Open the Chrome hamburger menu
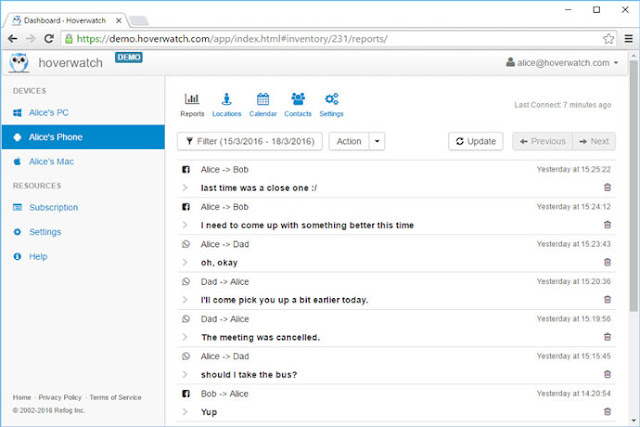 (629, 39)
